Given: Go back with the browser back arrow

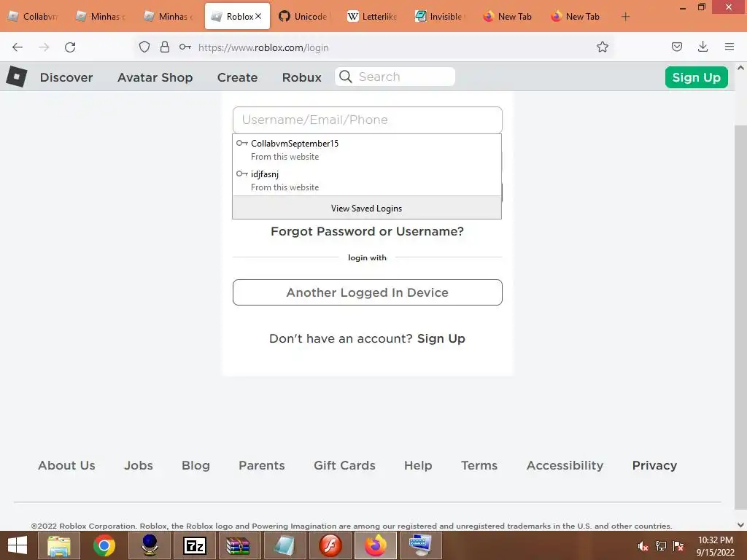Looking at the screenshot, I should pos(18,47).
